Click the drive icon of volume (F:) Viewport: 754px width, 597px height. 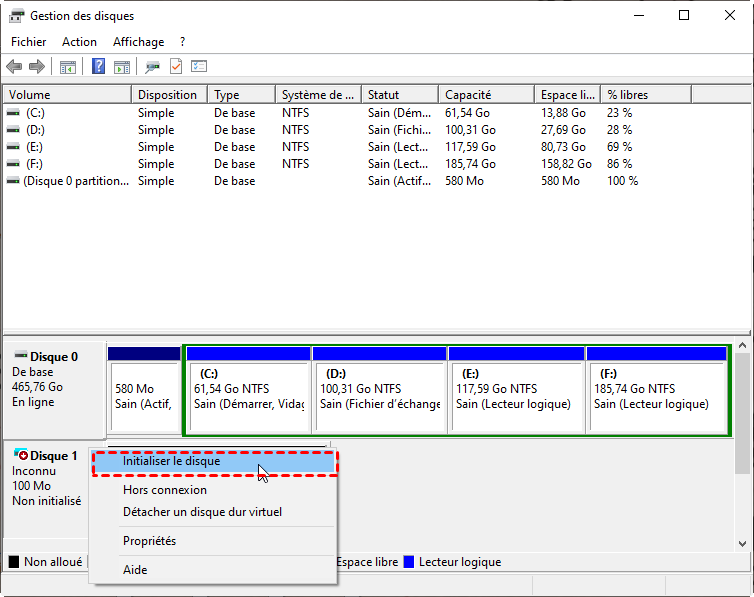click(13, 164)
